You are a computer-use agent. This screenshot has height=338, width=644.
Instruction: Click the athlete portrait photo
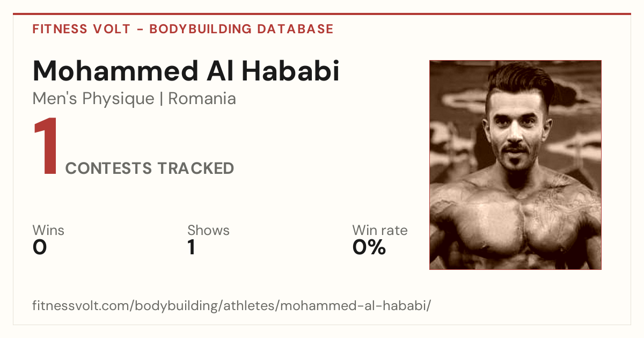(x=515, y=165)
